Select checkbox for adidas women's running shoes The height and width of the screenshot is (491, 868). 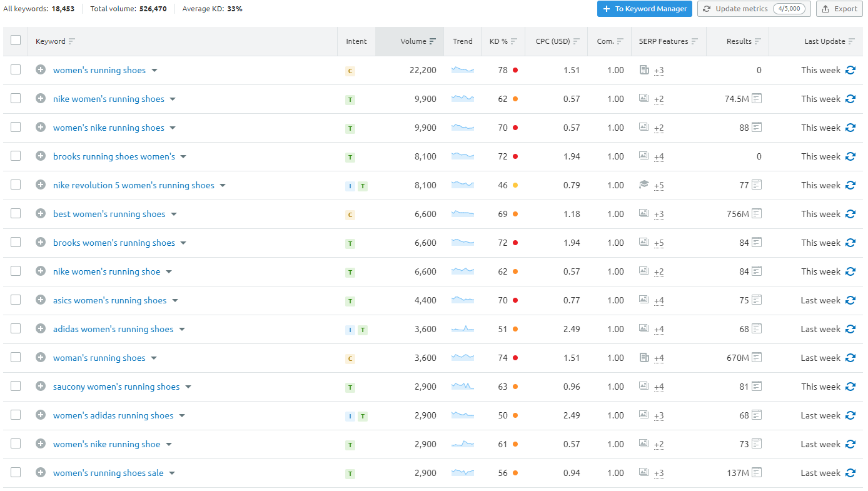tap(16, 329)
